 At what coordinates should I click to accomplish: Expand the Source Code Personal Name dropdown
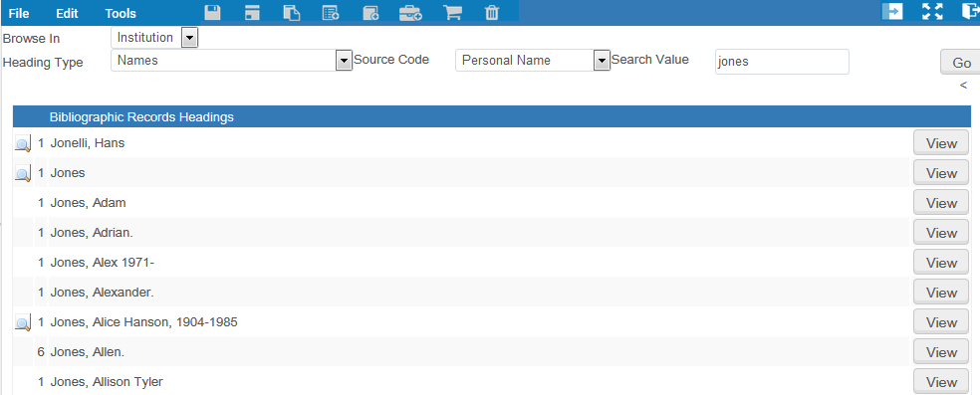602,61
